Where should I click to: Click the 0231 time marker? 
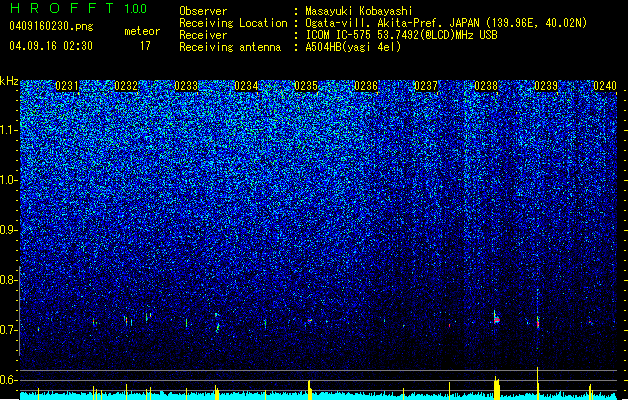[67, 86]
